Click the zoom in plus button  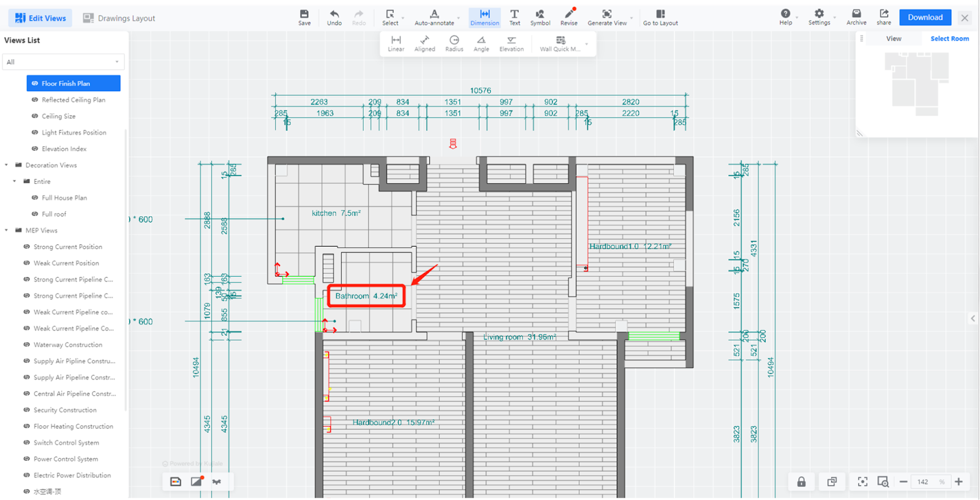pyautogui.click(x=959, y=482)
